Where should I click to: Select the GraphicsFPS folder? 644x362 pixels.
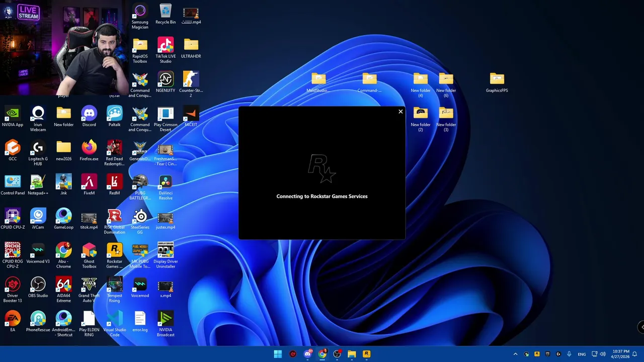pyautogui.click(x=497, y=82)
